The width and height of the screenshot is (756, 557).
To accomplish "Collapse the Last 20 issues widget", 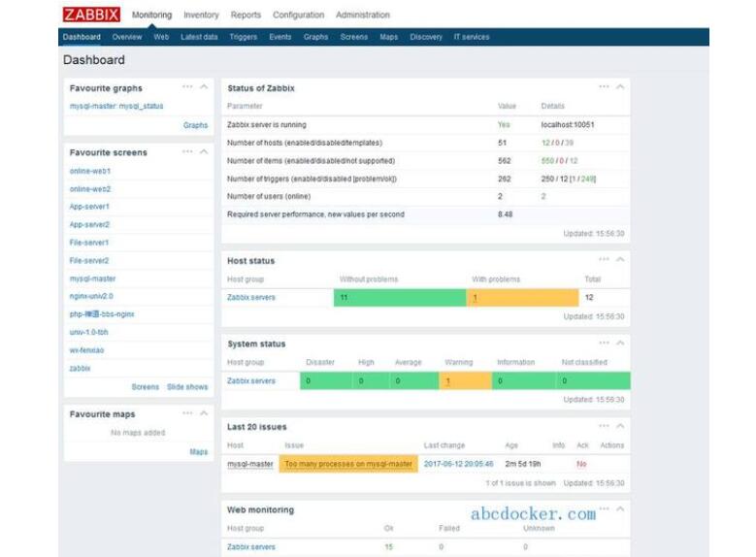I will pos(620,426).
